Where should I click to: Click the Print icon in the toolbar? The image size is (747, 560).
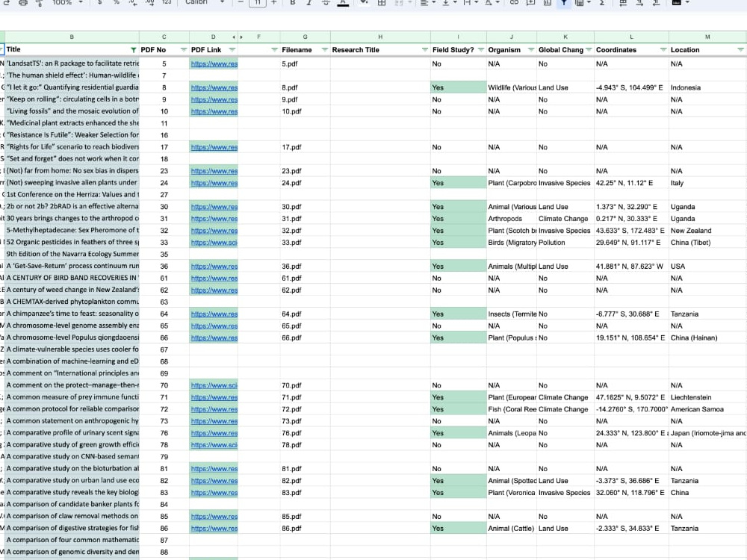(23, 3)
